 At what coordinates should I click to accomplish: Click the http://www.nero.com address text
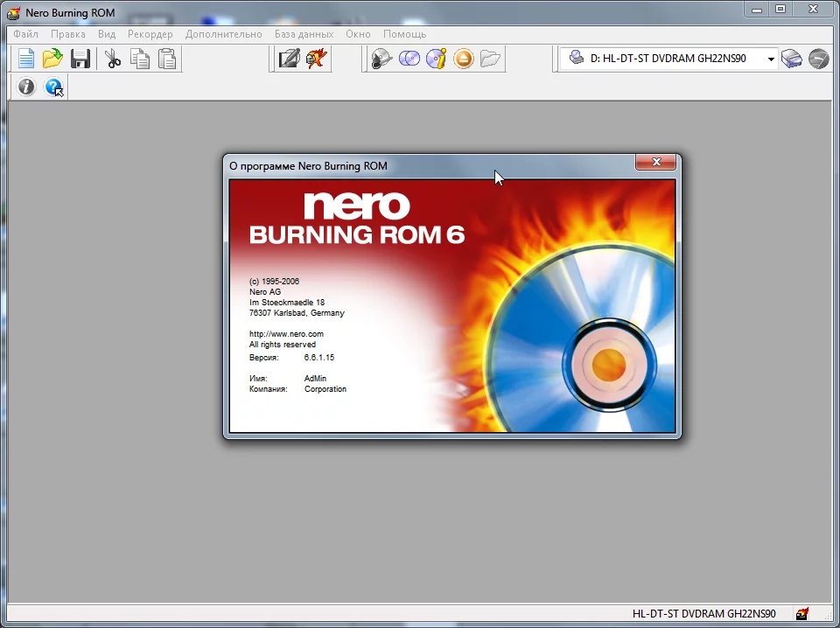[x=286, y=333]
